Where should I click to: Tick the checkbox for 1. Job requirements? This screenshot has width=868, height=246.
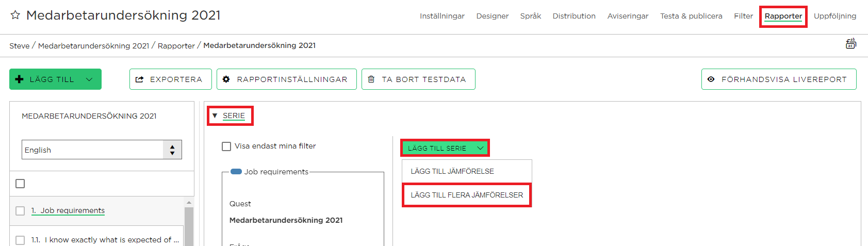(x=20, y=210)
